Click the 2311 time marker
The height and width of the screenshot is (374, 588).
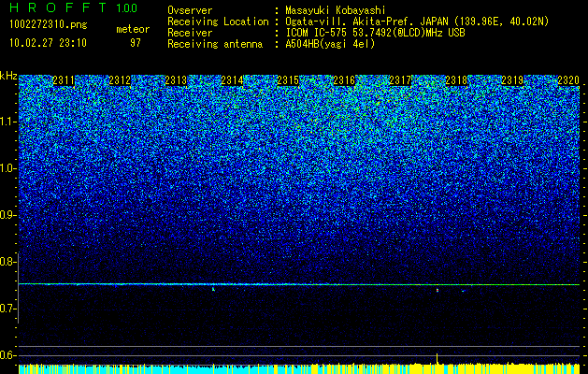tap(64, 80)
